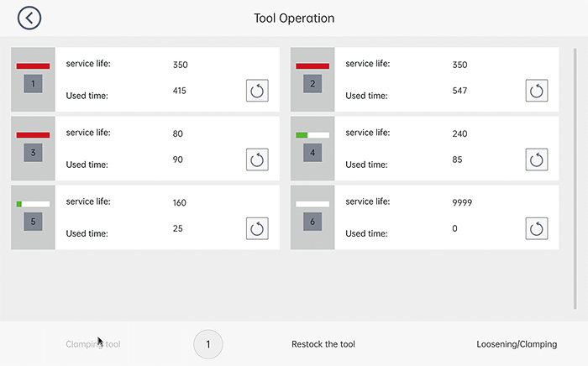Reset used time for tool 4

(x=537, y=159)
